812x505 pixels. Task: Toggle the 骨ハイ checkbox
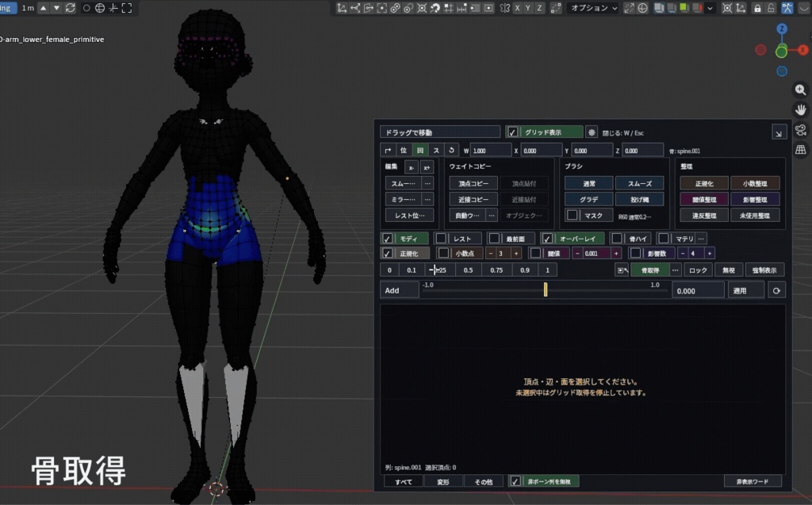617,239
